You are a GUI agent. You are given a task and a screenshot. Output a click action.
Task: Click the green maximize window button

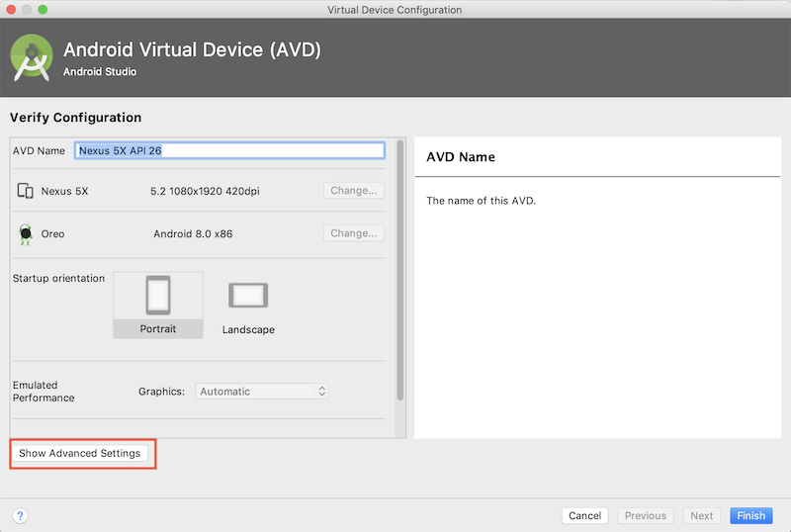coord(43,10)
